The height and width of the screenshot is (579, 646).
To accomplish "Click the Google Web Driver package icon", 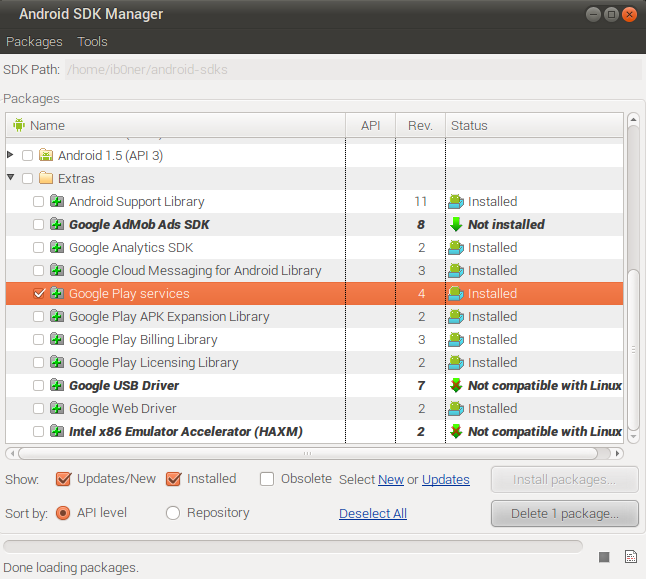I will (57, 408).
